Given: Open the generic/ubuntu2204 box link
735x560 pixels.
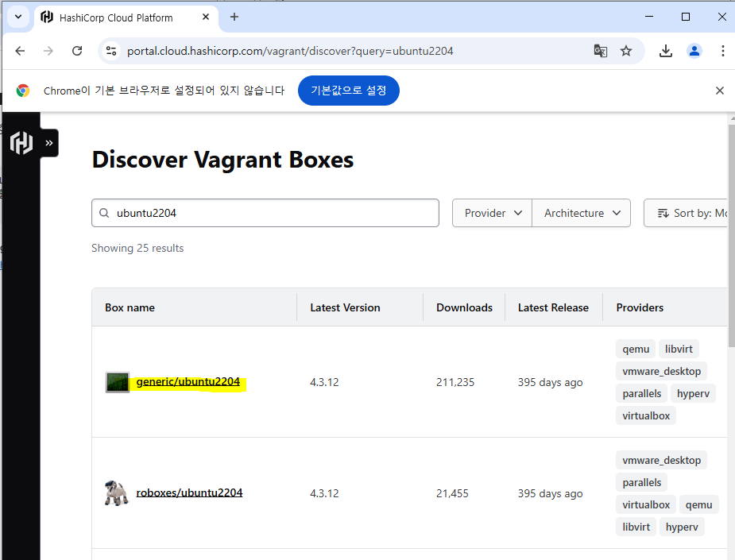Looking at the screenshot, I should coord(188,381).
